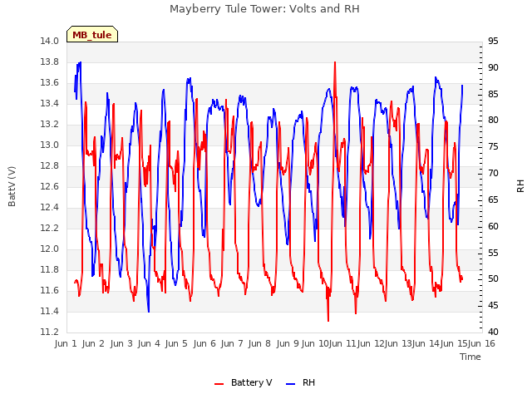Click the red Battery V legend swatch
Screen dimensions: 532x399
click(219, 384)
